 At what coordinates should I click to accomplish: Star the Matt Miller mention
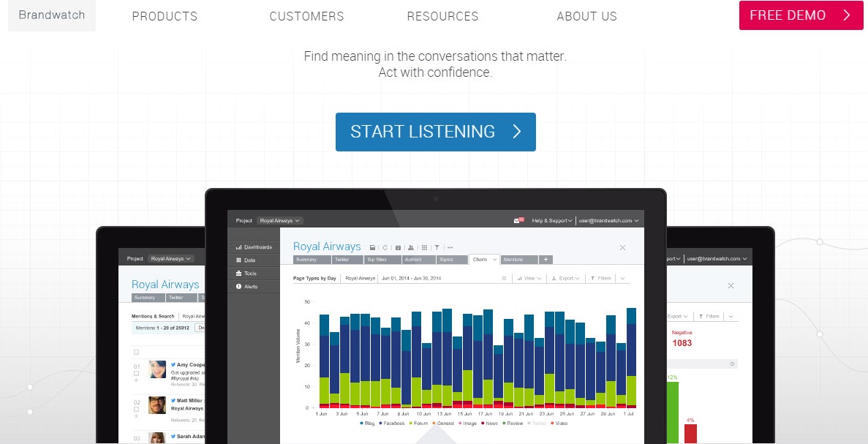pyautogui.click(x=136, y=416)
